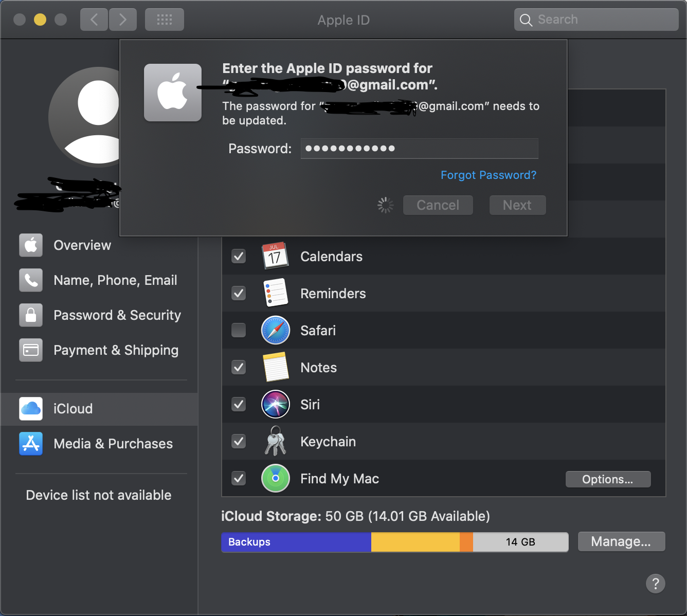
Task: Click the Forgot Password? link
Action: click(x=489, y=175)
